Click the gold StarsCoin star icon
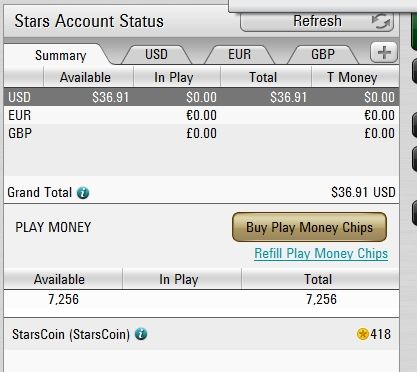The image size is (417, 372). click(x=363, y=334)
